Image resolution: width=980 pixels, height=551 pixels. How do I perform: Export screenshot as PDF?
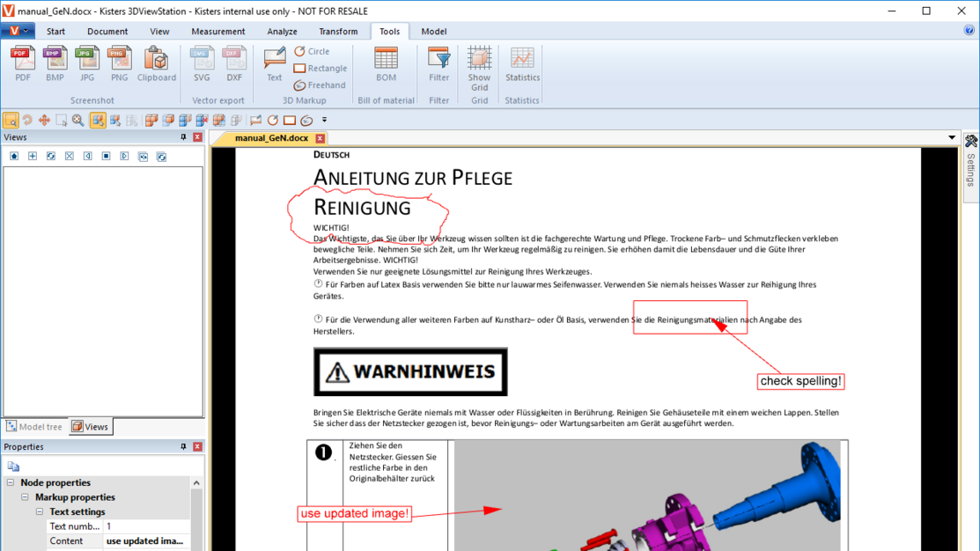pyautogui.click(x=23, y=63)
